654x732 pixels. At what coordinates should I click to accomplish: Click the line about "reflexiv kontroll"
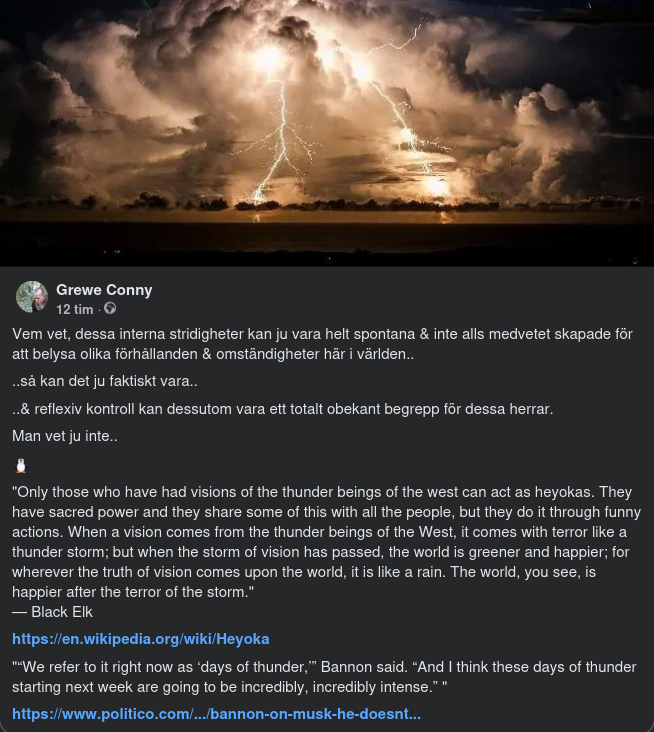[282, 408]
